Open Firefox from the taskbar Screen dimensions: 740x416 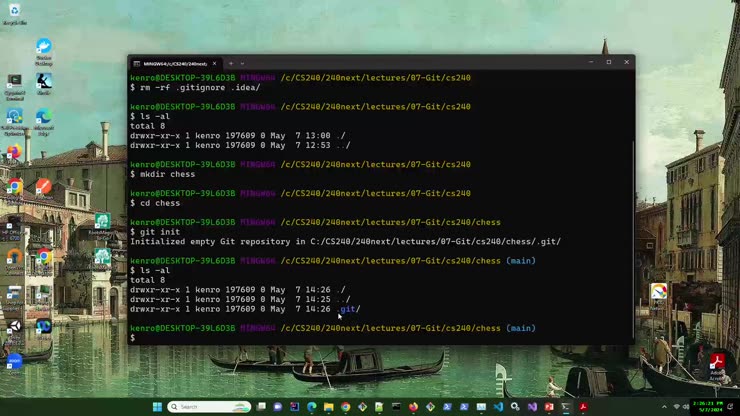click(x=413, y=407)
